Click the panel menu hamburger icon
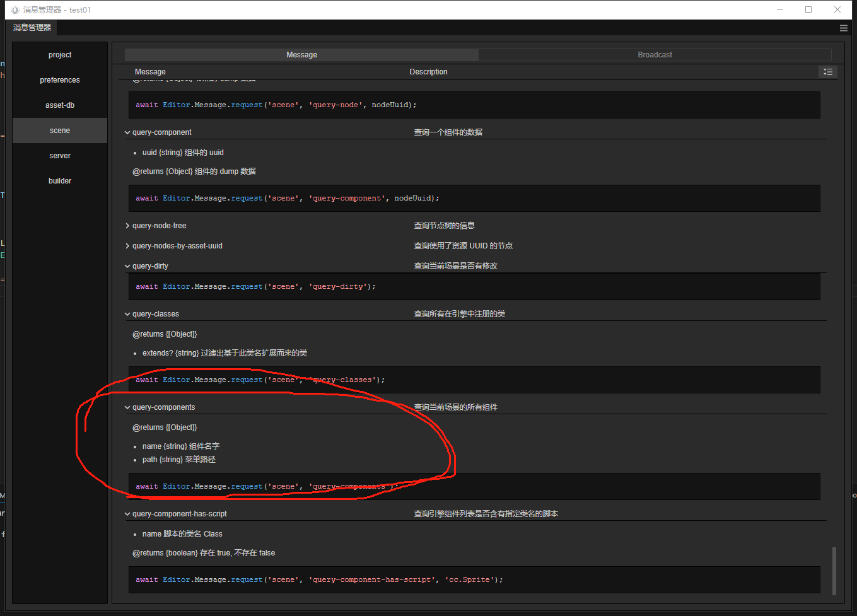The image size is (857, 616). 843,28
